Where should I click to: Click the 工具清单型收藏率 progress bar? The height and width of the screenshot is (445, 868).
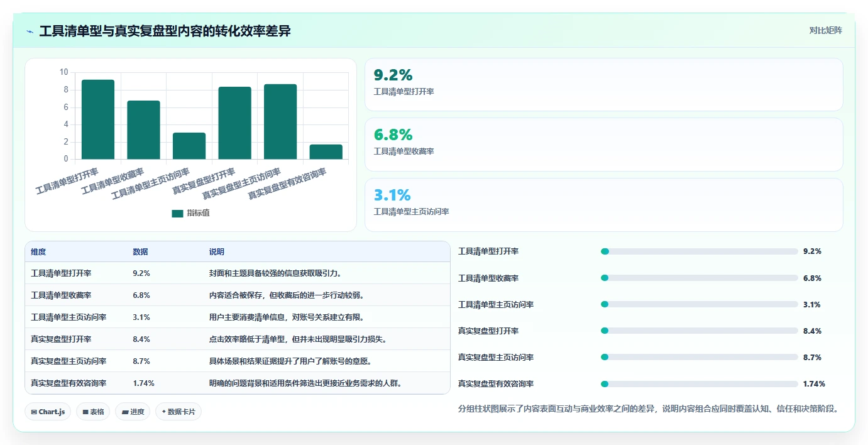[700, 278]
